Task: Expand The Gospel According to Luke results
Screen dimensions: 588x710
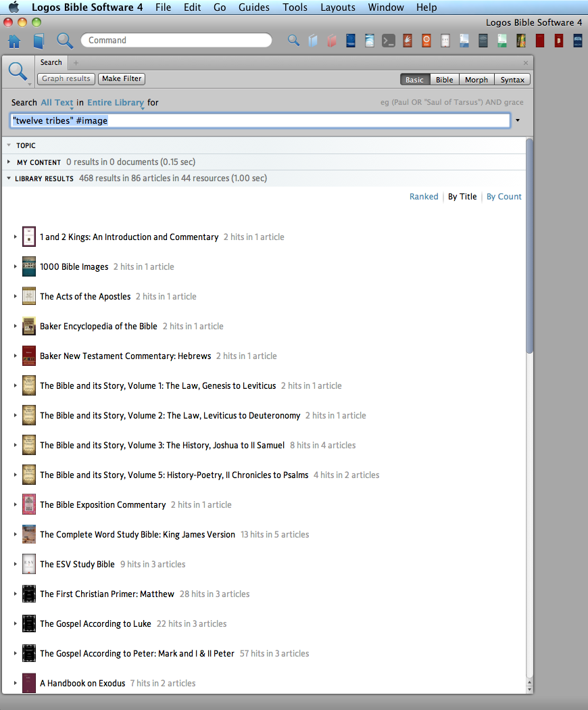Action: pos(15,623)
